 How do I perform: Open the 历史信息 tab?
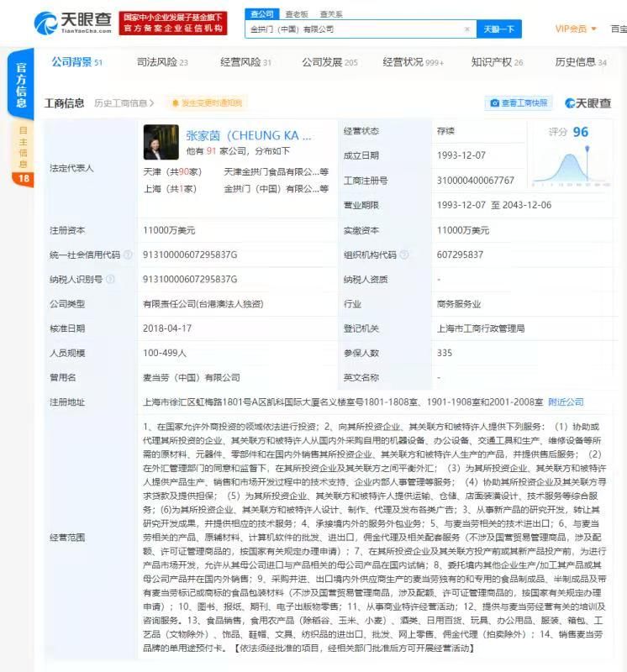coord(581,62)
